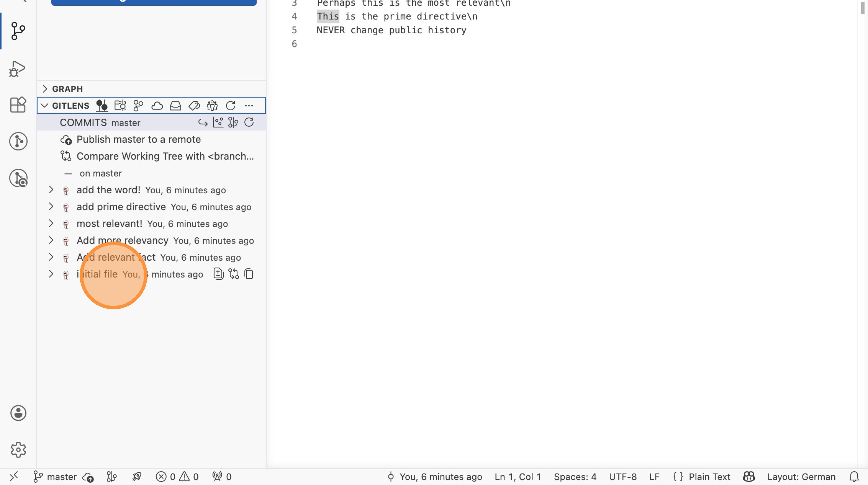Expand the GRAPH section
This screenshot has width=868, height=485.
(x=45, y=89)
